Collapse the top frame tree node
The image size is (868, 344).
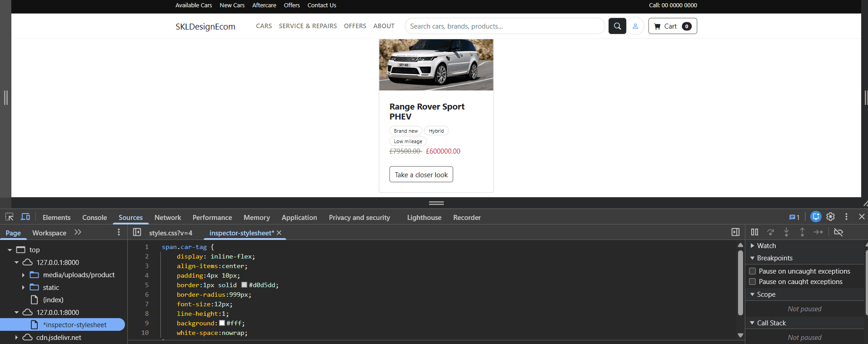(10, 250)
